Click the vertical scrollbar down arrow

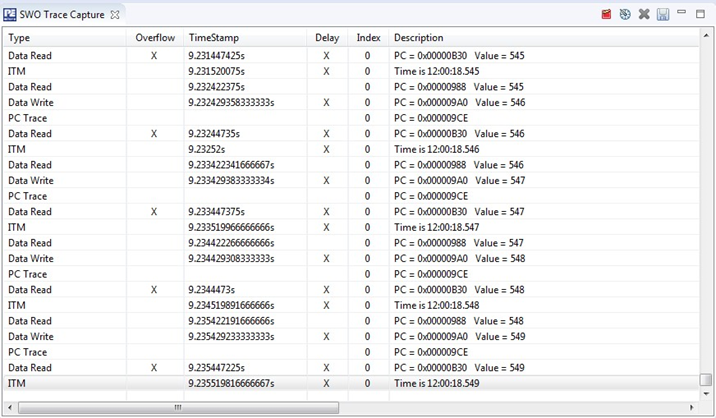(706, 393)
